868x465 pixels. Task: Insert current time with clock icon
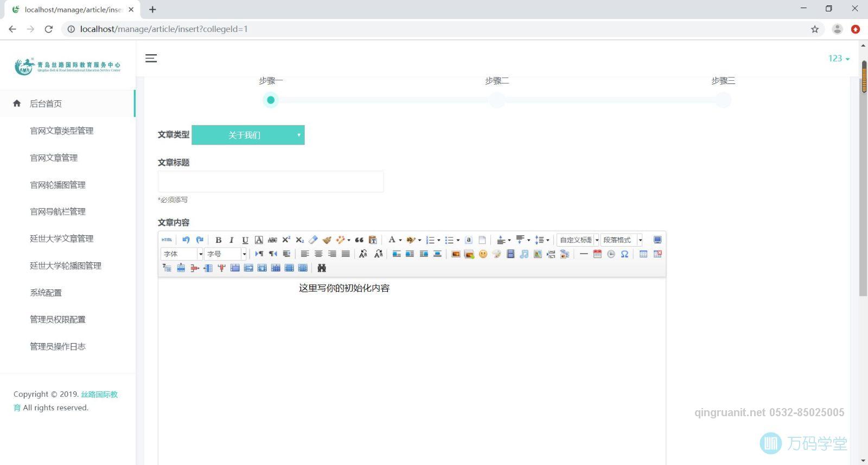[x=611, y=254]
